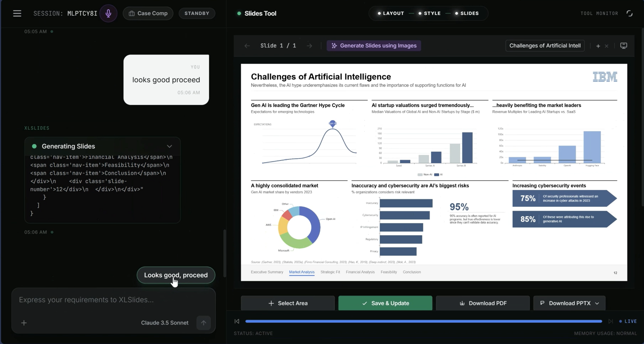Add a new slide with the plus icon

(598, 46)
